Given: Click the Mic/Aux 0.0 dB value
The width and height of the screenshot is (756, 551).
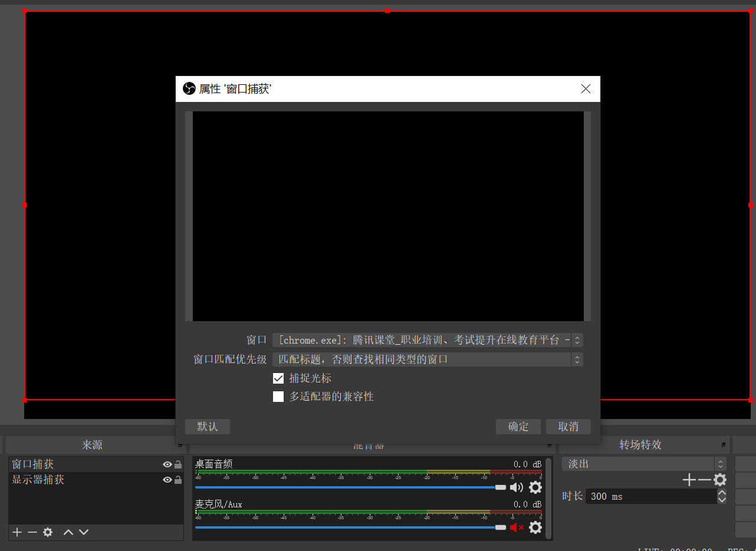Looking at the screenshot, I should [527, 504].
